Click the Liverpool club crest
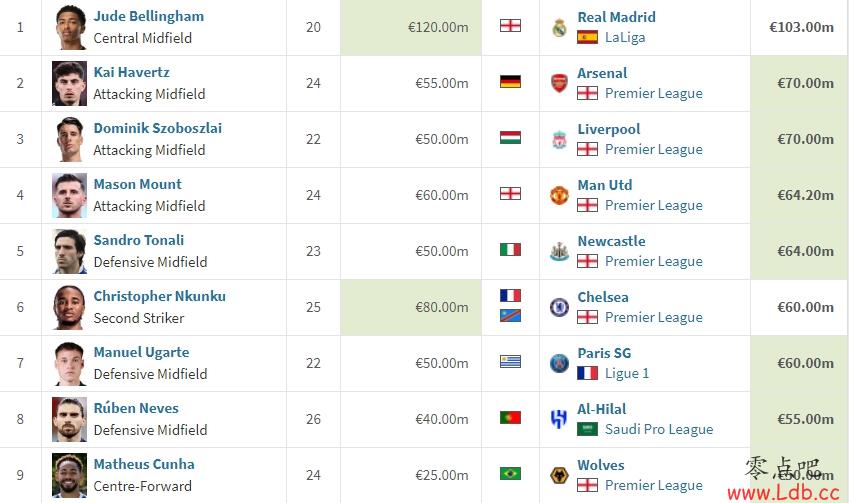849x503 pixels. [x=559, y=139]
